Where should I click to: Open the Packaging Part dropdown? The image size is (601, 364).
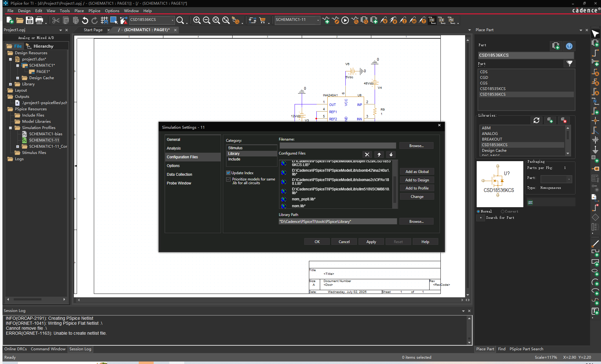(x=569, y=179)
